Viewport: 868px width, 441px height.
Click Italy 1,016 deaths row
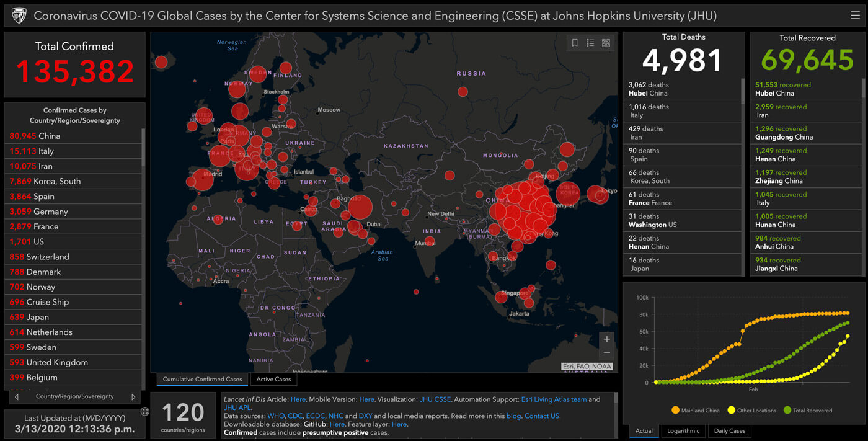(x=682, y=111)
